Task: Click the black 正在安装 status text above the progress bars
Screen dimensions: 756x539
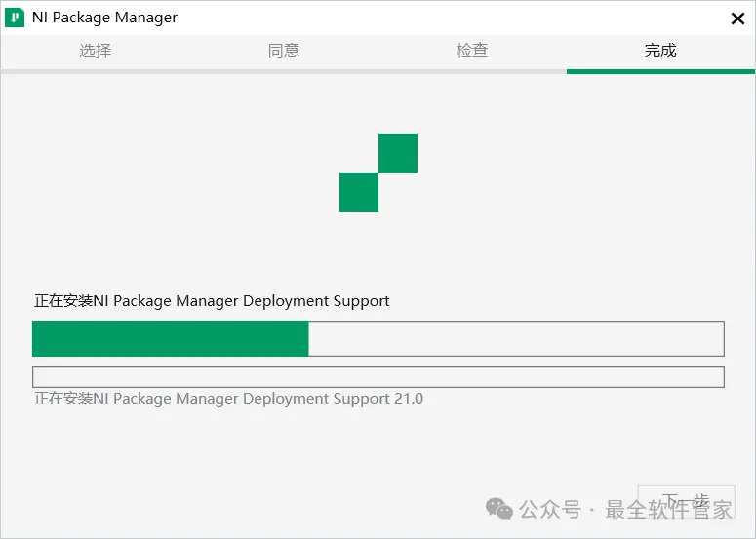Action: coord(212,301)
